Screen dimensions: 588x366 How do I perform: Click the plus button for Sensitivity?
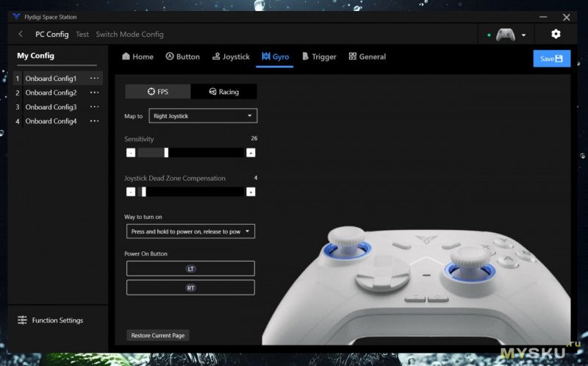251,153
